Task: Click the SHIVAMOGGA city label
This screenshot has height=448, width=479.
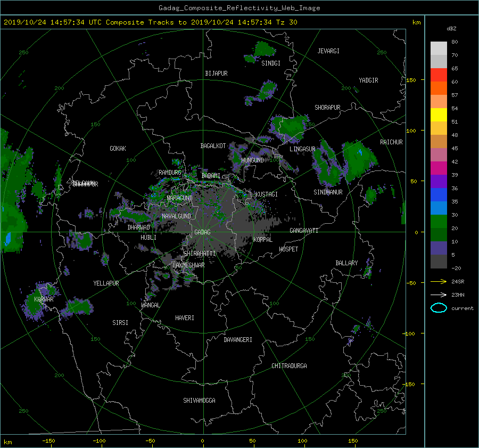Action: click(x=199, y=401)
